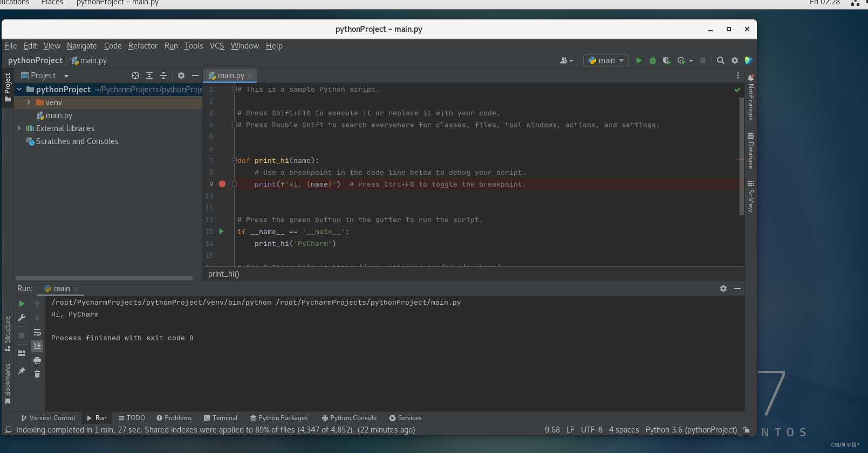Click the green run gutter arrow on line 13
The width and height of the screenshot is (868, 453).
point(221,231)
